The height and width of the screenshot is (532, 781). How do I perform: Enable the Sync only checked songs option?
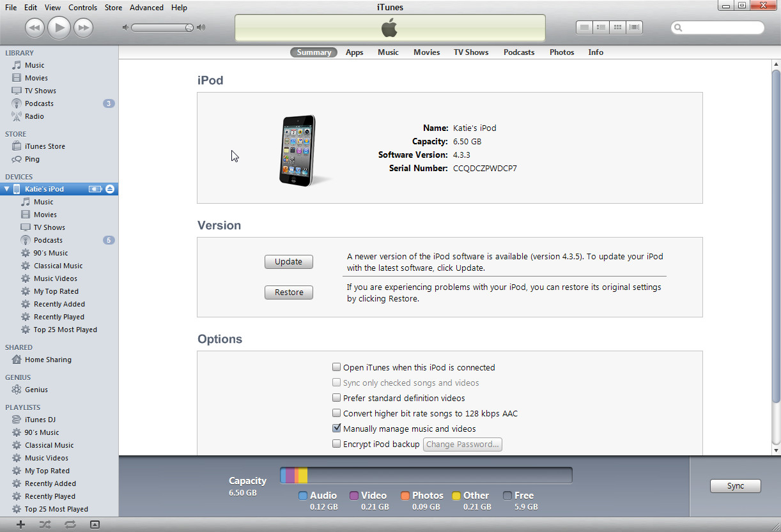pyautogui.click(x=337, y=382)
